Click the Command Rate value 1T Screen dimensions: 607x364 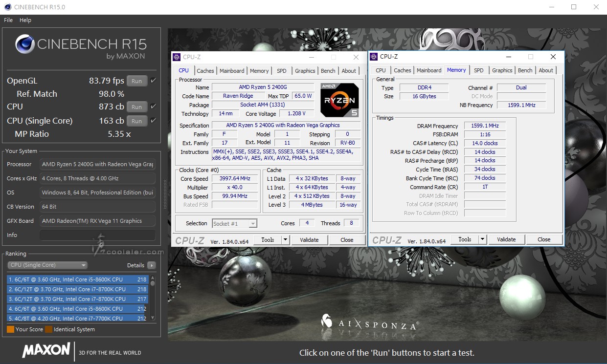tap(485, 187)
